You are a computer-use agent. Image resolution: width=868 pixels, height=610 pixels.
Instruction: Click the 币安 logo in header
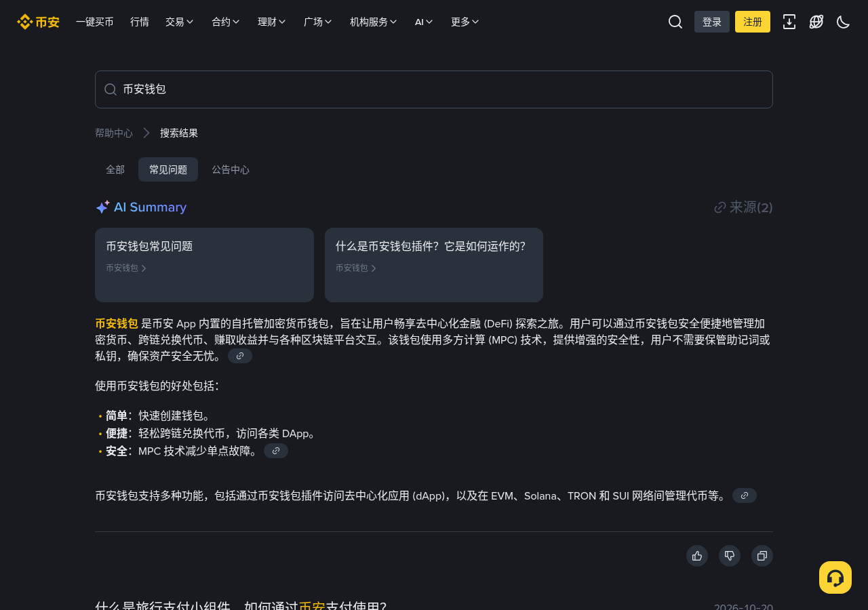coord(38,22)
